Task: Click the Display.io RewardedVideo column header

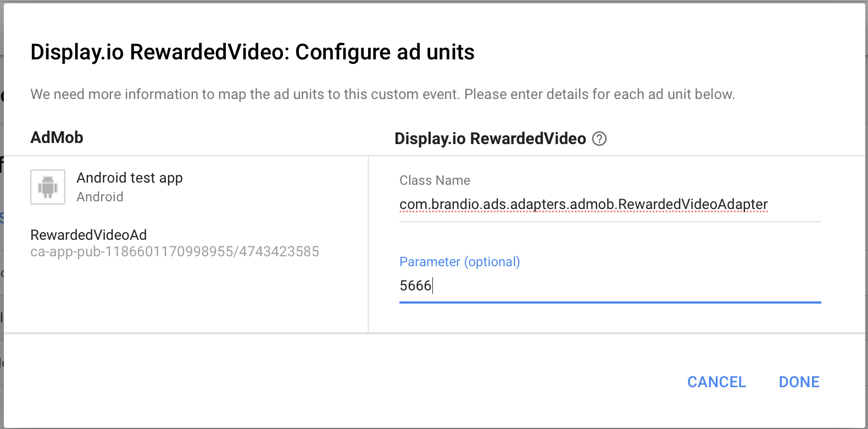Action: click(x=490, y=139)
